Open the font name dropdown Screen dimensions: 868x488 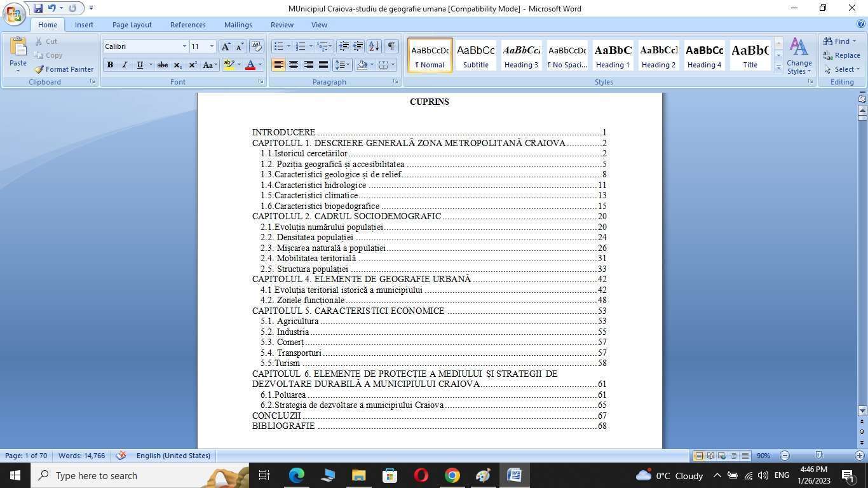tap(184, 46)
